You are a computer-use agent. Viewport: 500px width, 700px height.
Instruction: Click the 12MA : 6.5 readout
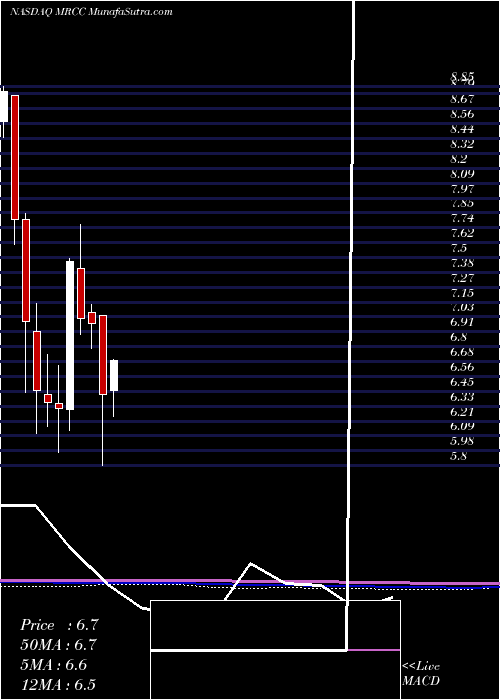click(x=58, y=685)
